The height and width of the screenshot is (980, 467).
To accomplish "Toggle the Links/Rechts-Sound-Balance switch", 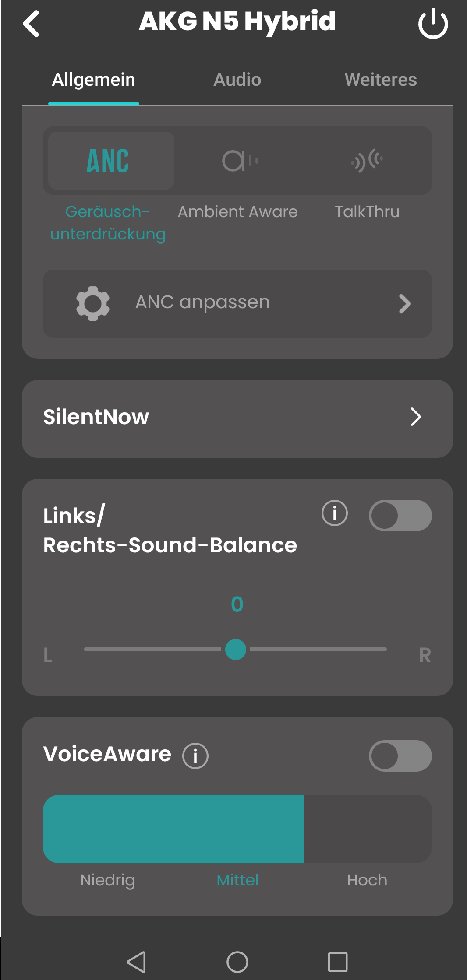I will coord(400,516).
